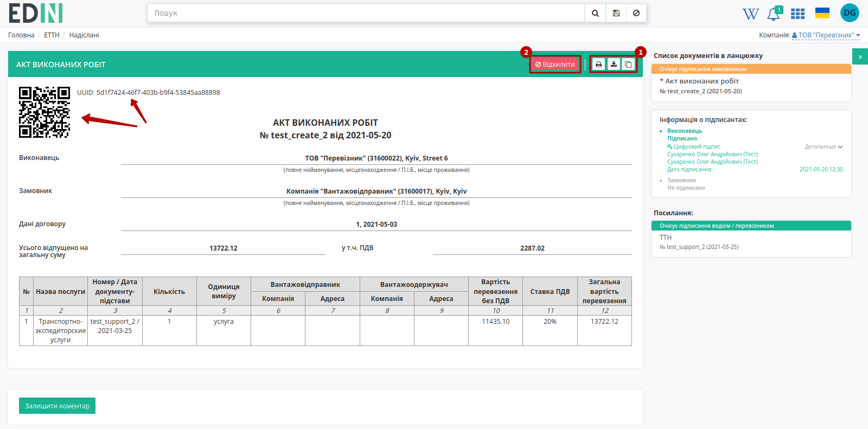Screen dimensions: 868x429
Task: Clear search with the cancel icon
Action: coord(636,13)
